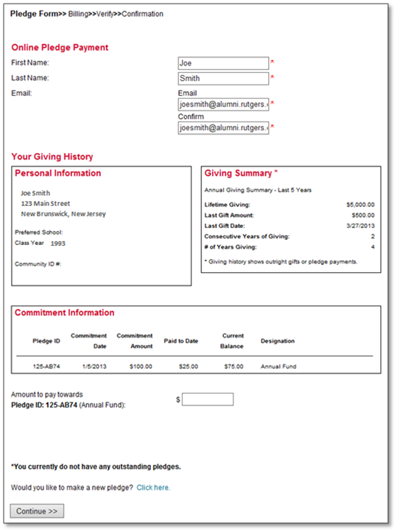Click the Commitment Date column header
Image resolution: width=397 pixels, height=532 pixels.
point(88,341)
